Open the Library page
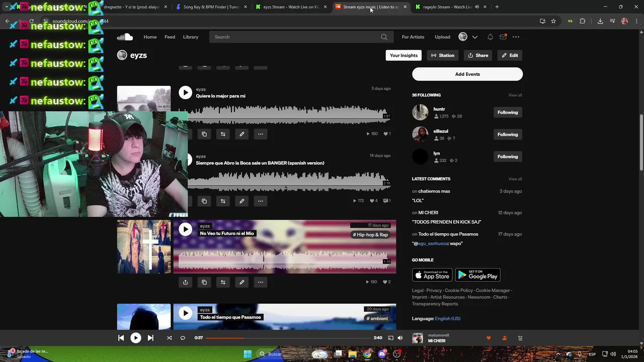The image size is (644, 362). point(191,37)
